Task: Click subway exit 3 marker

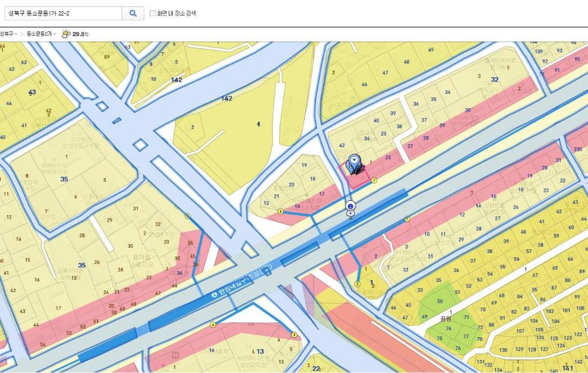Action: pos(293,334)
